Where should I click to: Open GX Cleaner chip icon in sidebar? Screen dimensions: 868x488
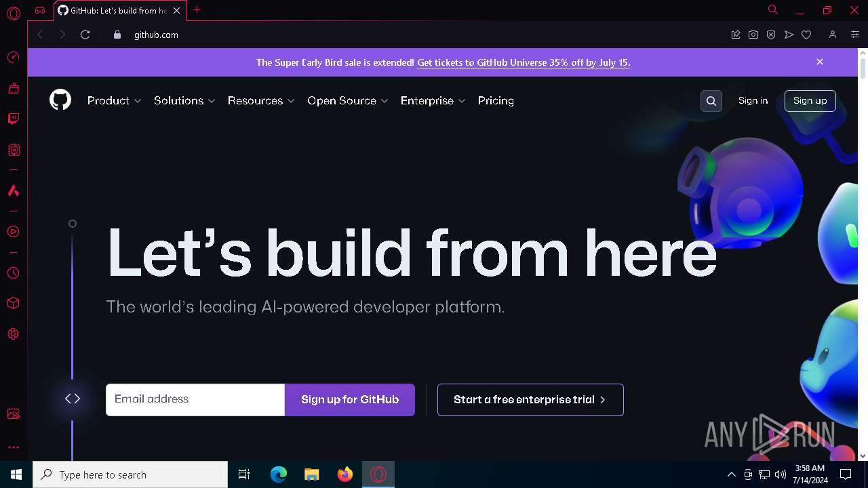click(x=13, y=150)
